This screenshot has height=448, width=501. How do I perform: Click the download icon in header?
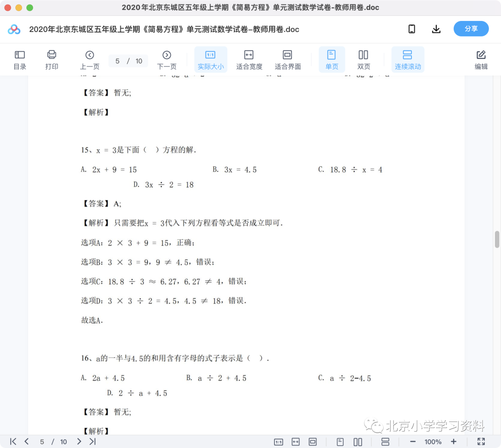pyautogui.click(x=436, y=29)
